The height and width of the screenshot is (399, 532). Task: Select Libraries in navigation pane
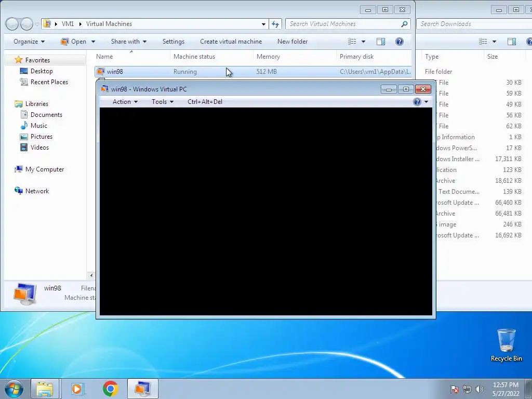point(37,103)
